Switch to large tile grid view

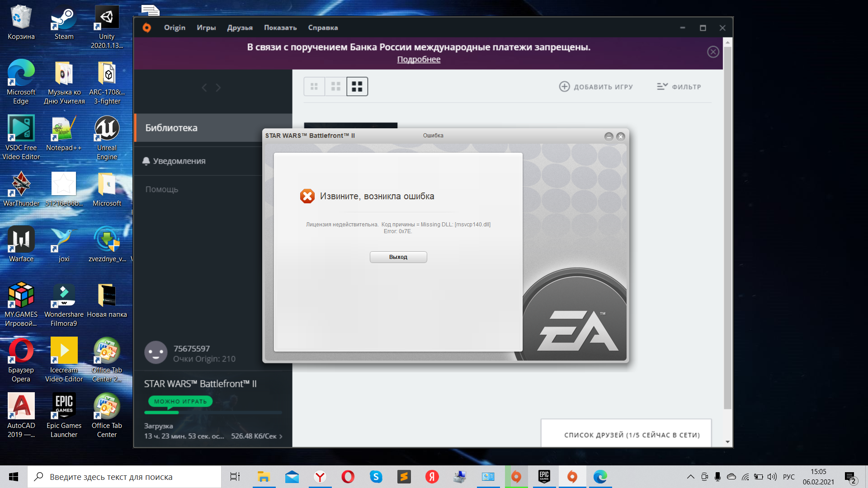(x=357, y=86)
